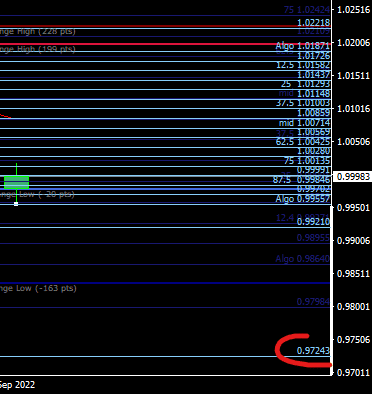Select the current price label 0.99983
372x394 pixels.
tap(353, 177)
